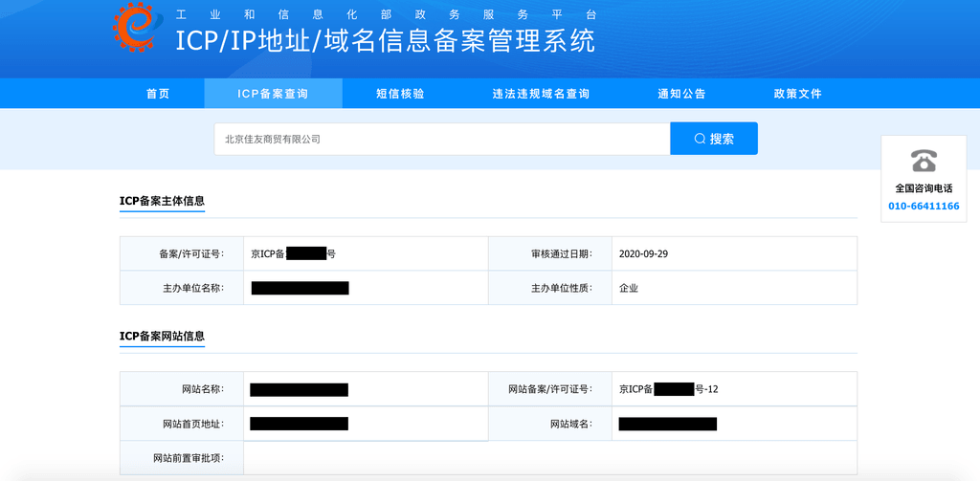This screenshot has width=980, height=481.
Task: Click the page title ICP/IP地址/域名信息备案管理系统
Action: (x=385, y=41)
